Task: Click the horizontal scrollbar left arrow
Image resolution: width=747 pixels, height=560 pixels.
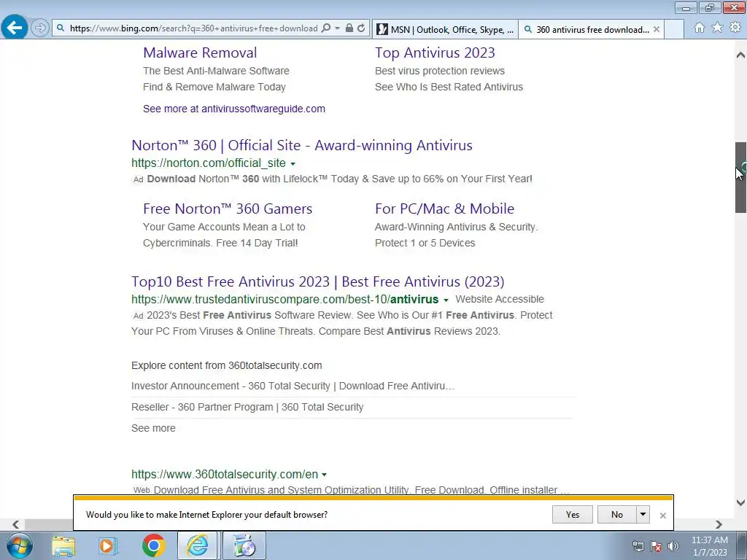Action: coord(16,524)
